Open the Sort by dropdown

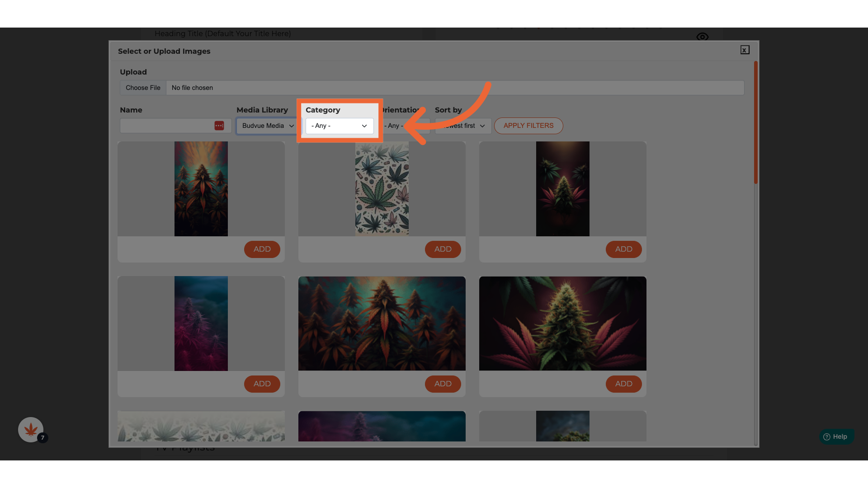point(463,126)
